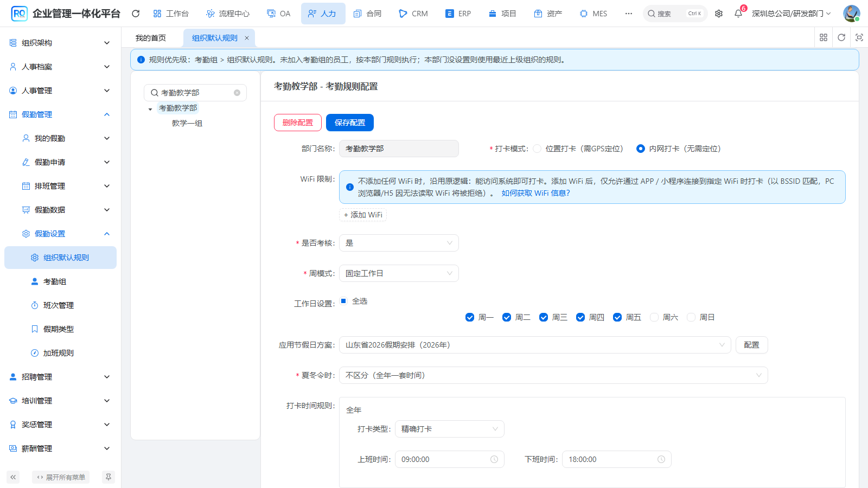Click the clock icon in 上班时间 field
Image resolution: width=868 pixels, height=488 pixels.
pos(494,459)
